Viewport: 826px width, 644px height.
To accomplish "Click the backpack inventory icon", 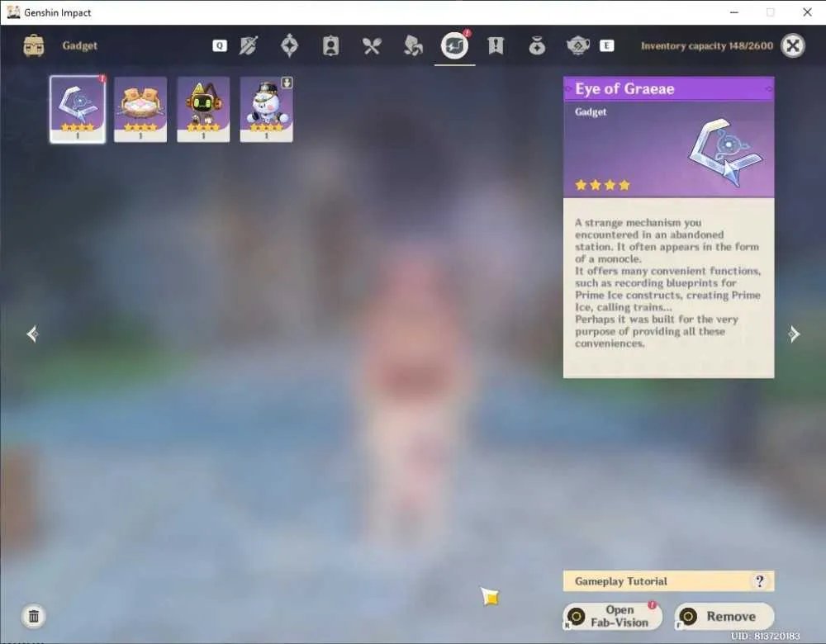I will [34, 45].
